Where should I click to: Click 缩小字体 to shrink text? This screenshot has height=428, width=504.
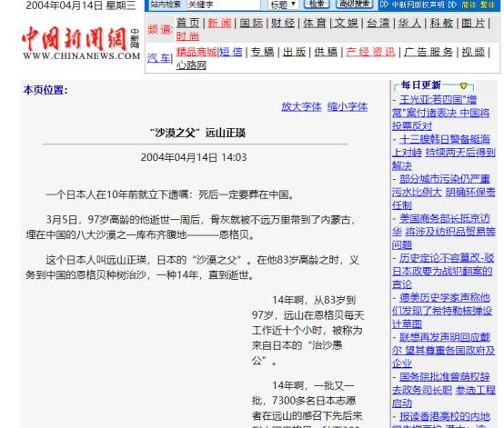click(348, 106)
